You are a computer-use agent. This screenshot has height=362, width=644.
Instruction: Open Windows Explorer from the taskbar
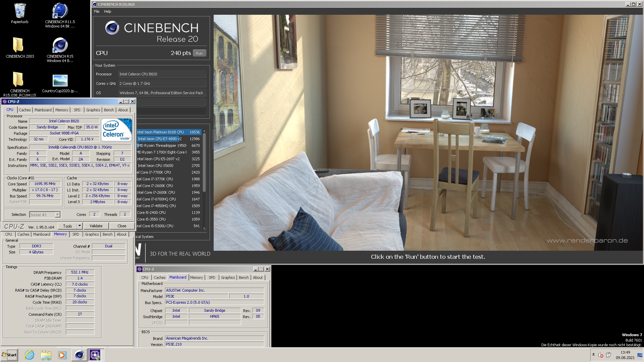(46, 355)
